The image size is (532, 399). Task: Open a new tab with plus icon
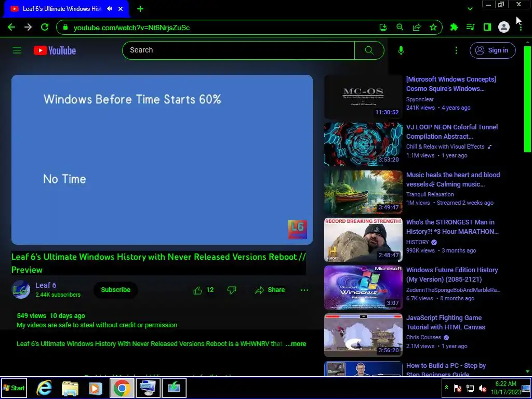point(140,9)
